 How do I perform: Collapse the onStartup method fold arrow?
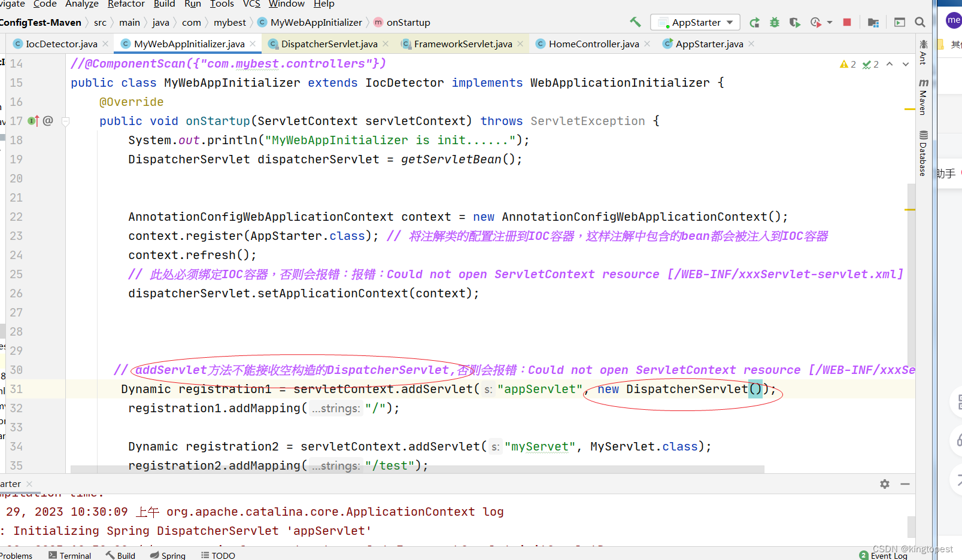pyautogui.click(x=66, y=121)
